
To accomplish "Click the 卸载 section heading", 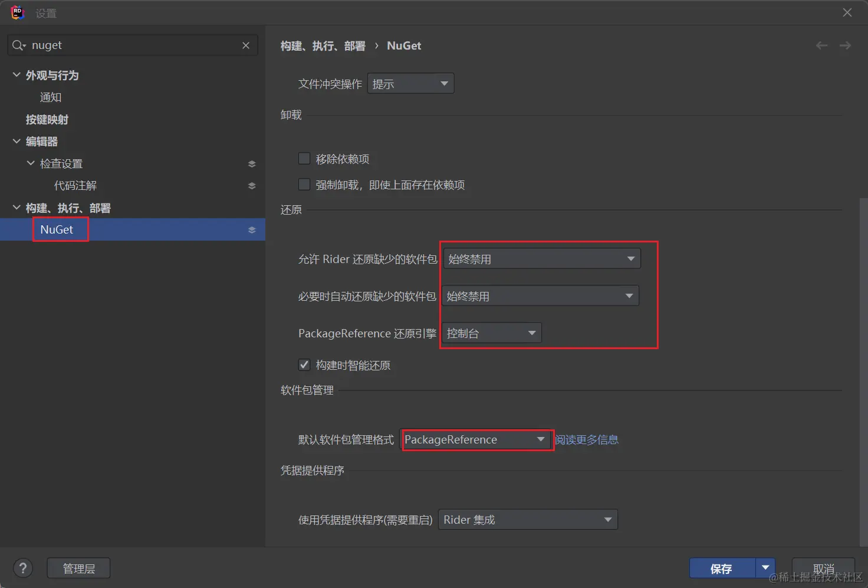I will click(x=291, y=115).
